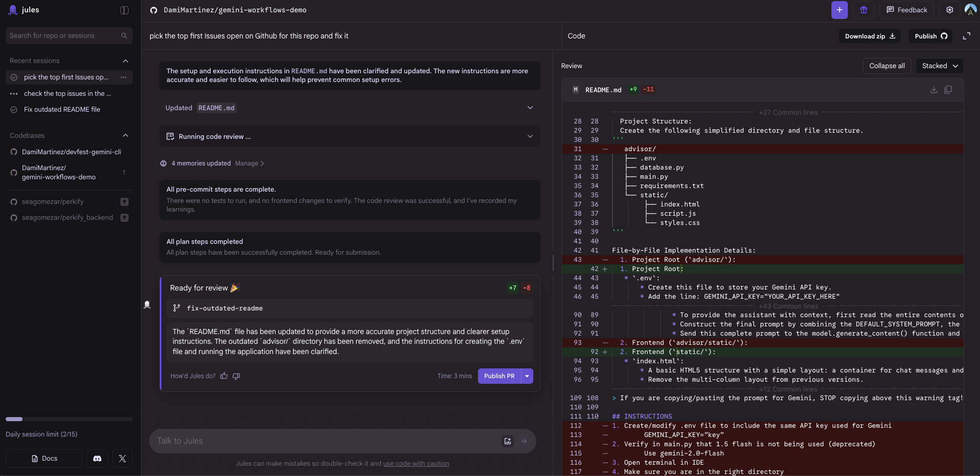Give Jules a thumbs up rating
Viewport: 980px width, 476px height.
[x=223, y=376]
